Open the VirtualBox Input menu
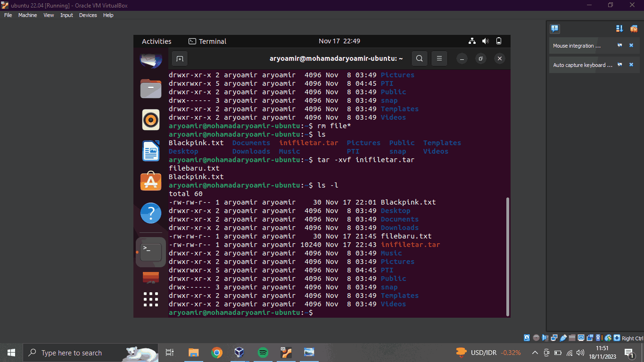This screenshot has height=362, width=644. (x=66, y=15)
